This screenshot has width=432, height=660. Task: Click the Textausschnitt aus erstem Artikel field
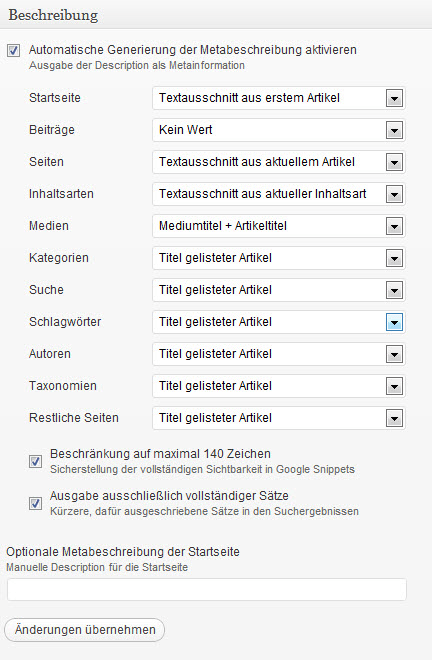279,98
